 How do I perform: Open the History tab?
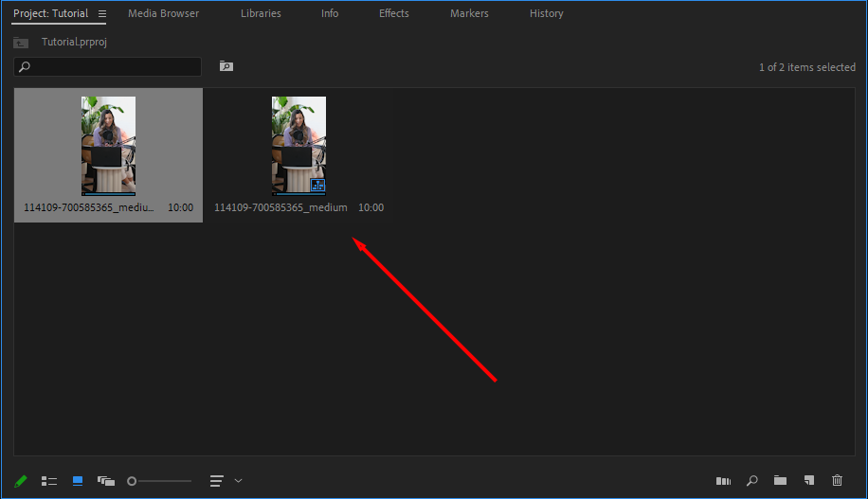click(547, 13)
